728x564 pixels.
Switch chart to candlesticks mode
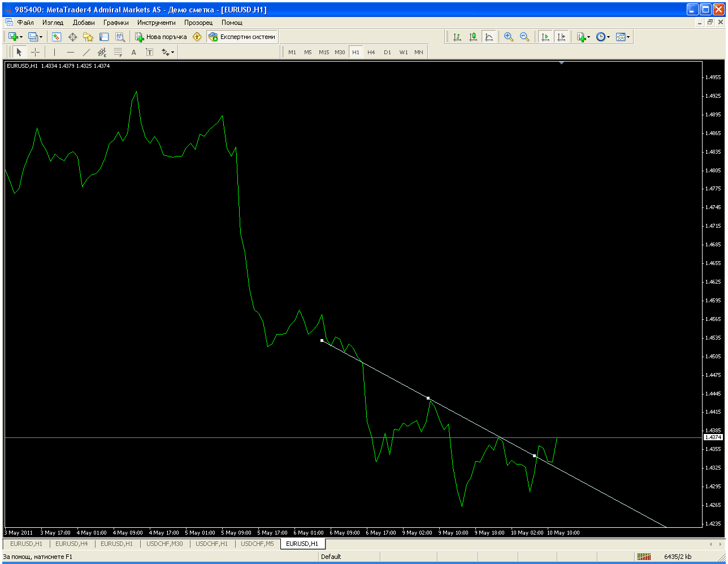[473, 37]
